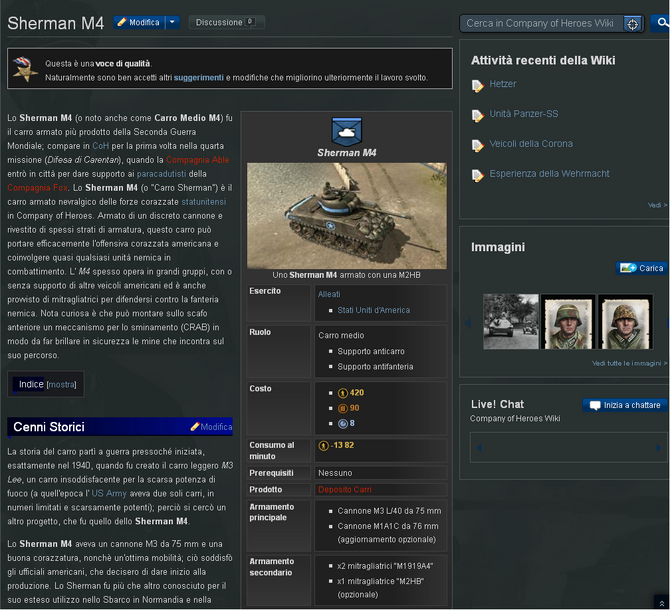Open the CoH link in intro
The width and height of the screenshot is (670, 610).
[101, 146]
